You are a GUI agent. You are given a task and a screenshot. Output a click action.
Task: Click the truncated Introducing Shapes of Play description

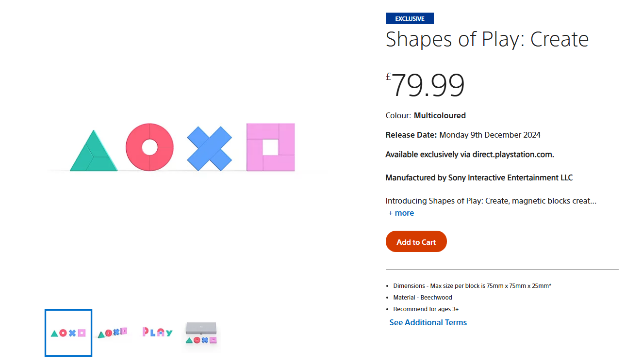491,201
